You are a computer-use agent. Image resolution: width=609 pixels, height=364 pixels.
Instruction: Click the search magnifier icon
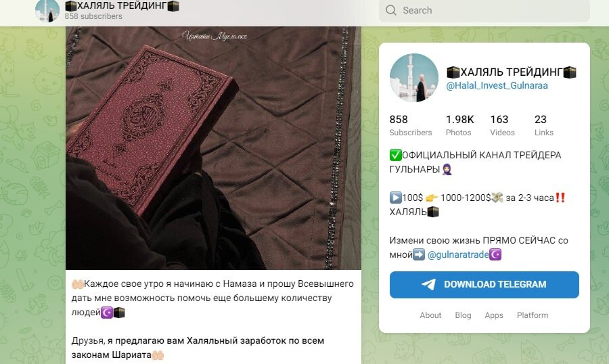pyautogui.click(x=391, y=10)
